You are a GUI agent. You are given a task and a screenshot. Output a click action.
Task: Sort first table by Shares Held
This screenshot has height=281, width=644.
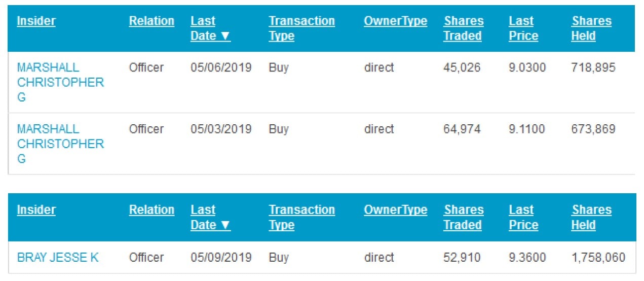(x=591, y=29)
